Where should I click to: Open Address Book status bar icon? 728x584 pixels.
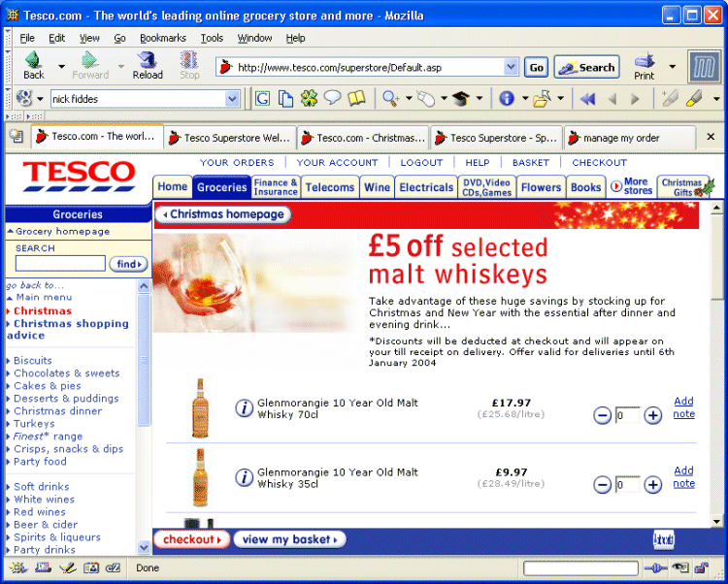[91, 568]
